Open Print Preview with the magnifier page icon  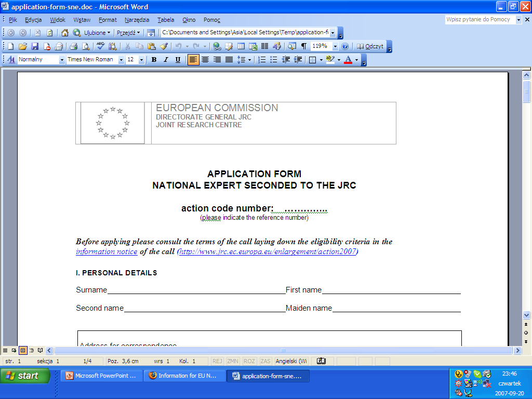point(86,46)
